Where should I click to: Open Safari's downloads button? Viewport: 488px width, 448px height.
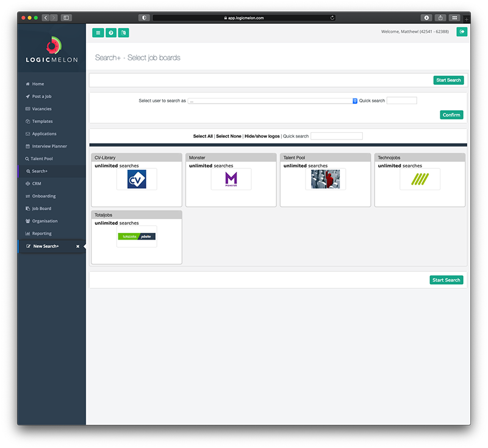click(426, 18)
